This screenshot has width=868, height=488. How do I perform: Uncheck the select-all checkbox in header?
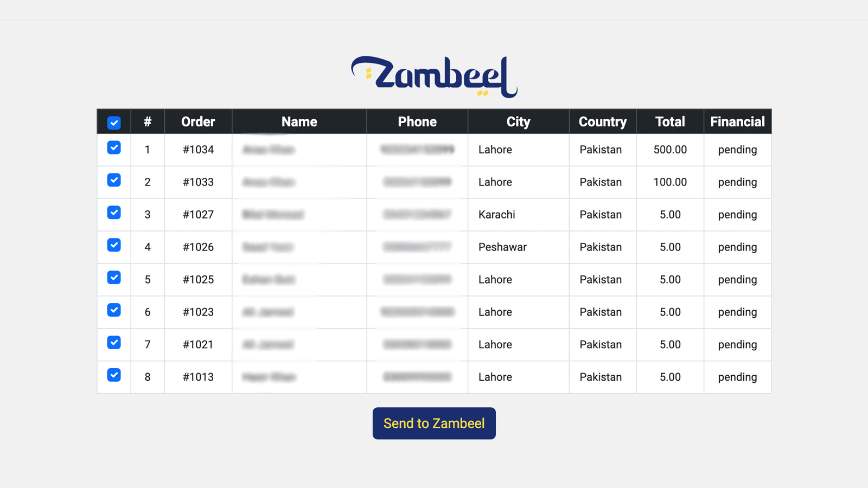(113, 124)
